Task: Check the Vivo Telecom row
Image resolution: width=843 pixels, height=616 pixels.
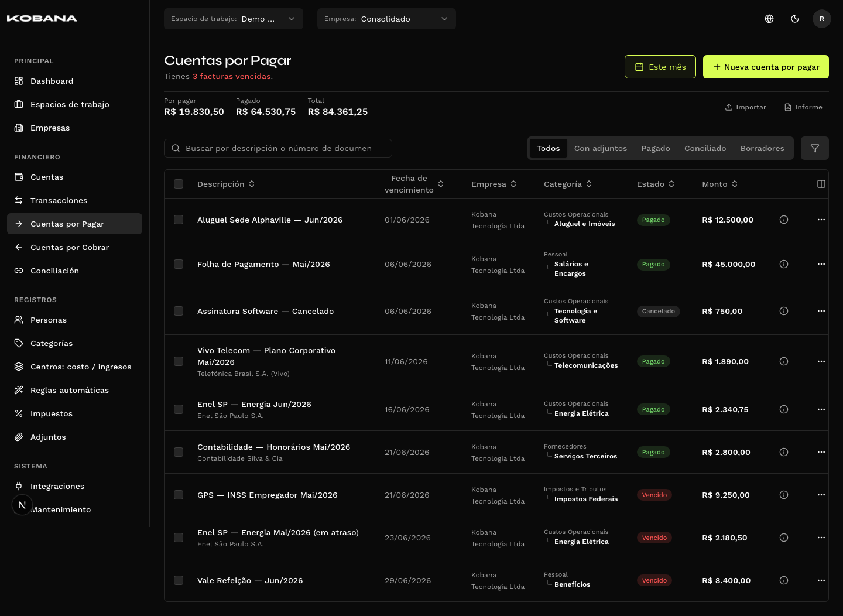Action: tap(179, 361)
